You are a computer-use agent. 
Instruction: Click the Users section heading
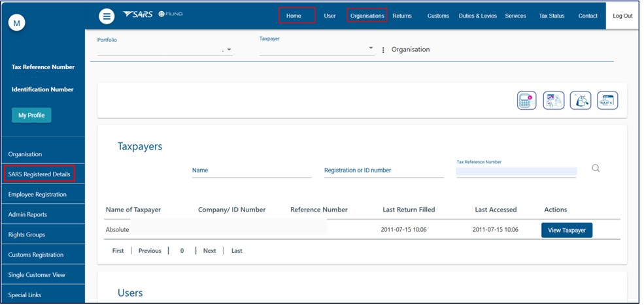click(x=130, y=293)
